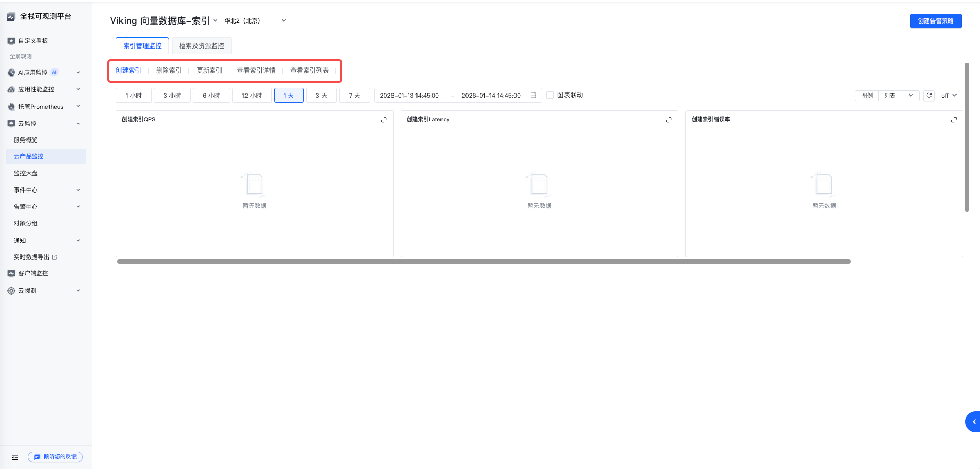
Task: Select the 6 小时 time range
Action: point(211,96)
